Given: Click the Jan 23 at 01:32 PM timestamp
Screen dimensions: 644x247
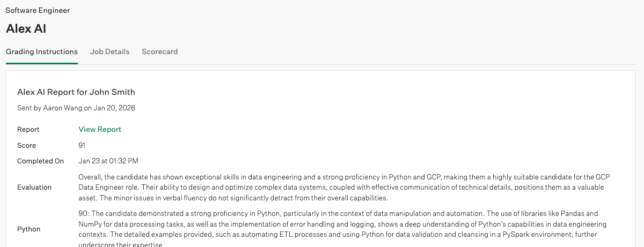Looking at the screenshot, I should coord(108,161).
